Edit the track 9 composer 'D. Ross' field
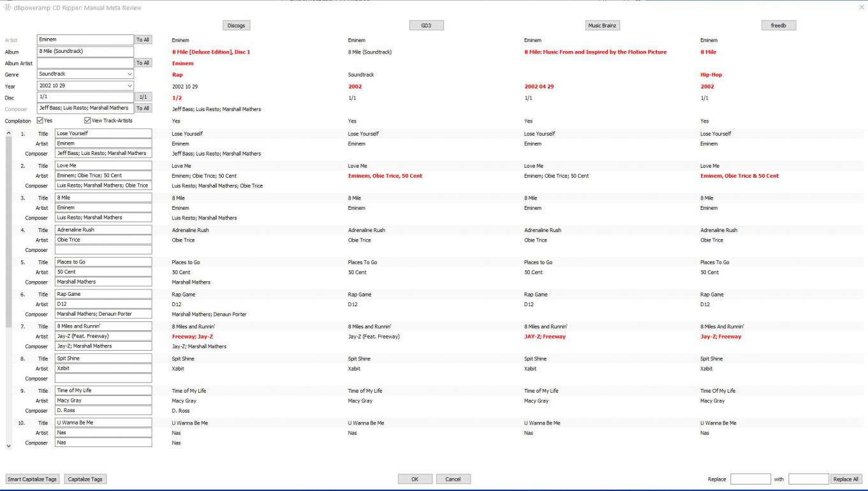The width and height of the screenshot is (868, 491). click(103, 411)
